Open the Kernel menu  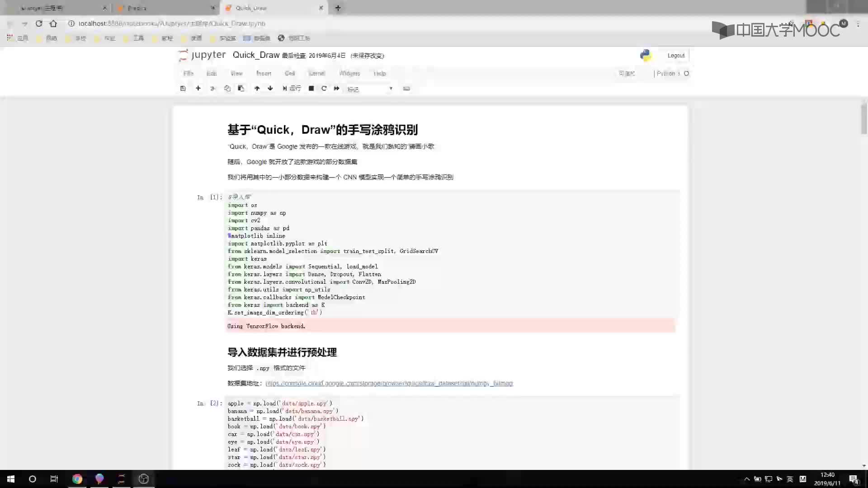pyautogui.click(x=316, y=73)
